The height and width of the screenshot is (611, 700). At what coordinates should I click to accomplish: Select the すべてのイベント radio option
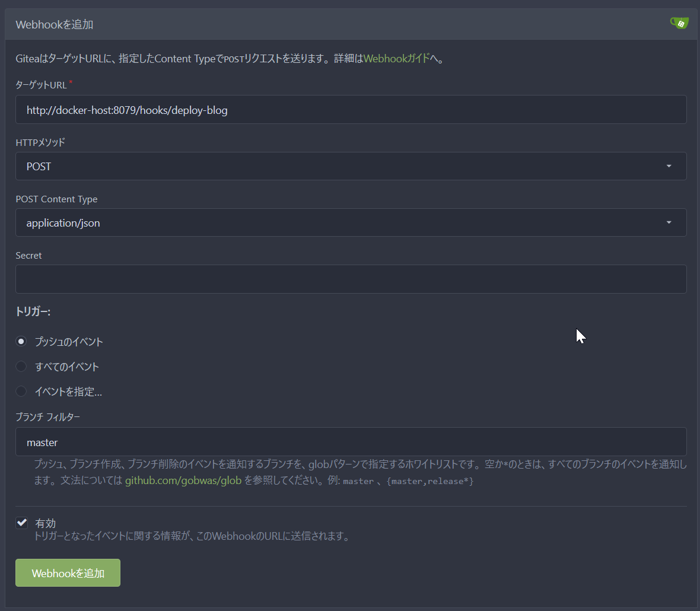(x=21, y=367)
